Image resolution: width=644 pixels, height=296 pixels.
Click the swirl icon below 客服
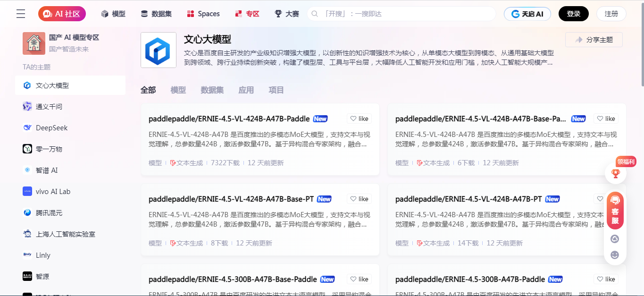coord(615,239)
